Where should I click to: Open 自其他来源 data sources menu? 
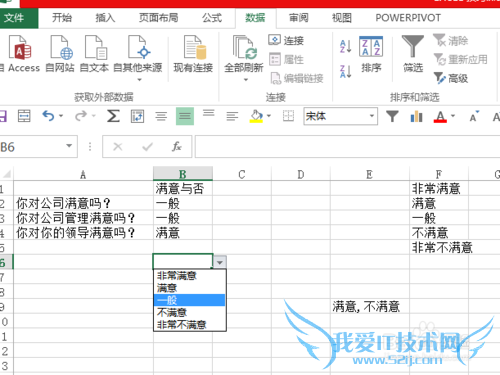pyautogui.click(x=138, y=58)
